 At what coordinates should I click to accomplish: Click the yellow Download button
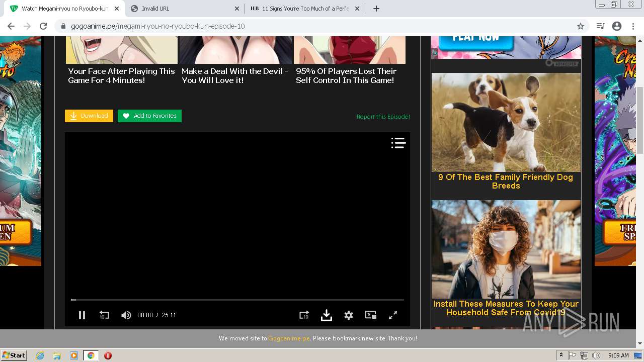point(89,116)
